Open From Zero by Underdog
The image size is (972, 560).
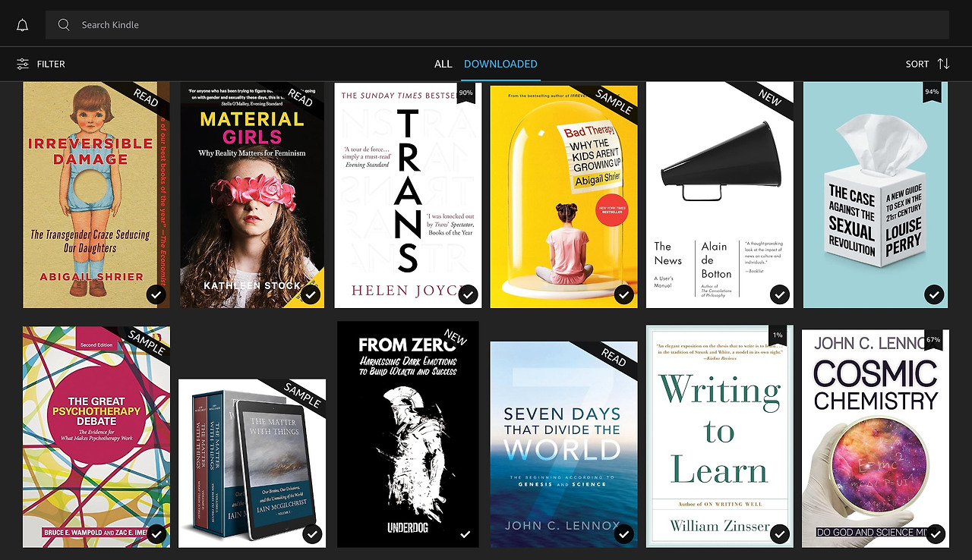pyautogui.click(x=408, y=434)
